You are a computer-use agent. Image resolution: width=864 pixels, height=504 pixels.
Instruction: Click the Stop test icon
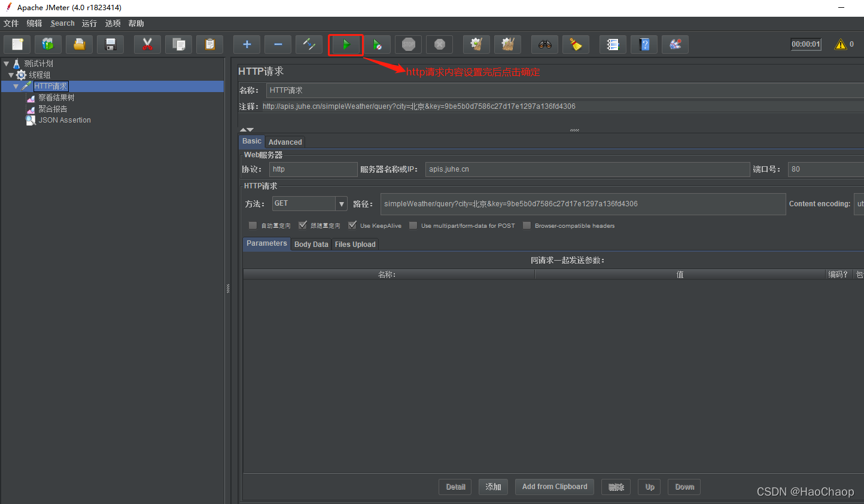408,44
